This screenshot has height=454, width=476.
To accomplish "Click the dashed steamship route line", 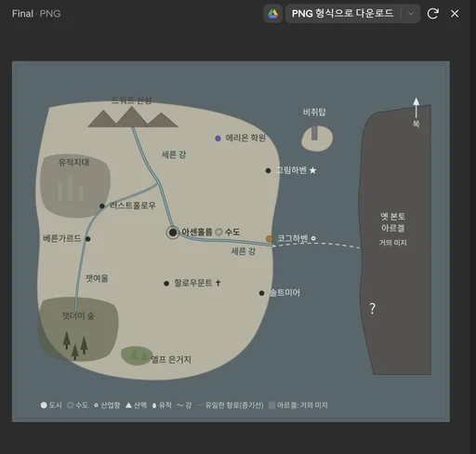I will (316, 245).
